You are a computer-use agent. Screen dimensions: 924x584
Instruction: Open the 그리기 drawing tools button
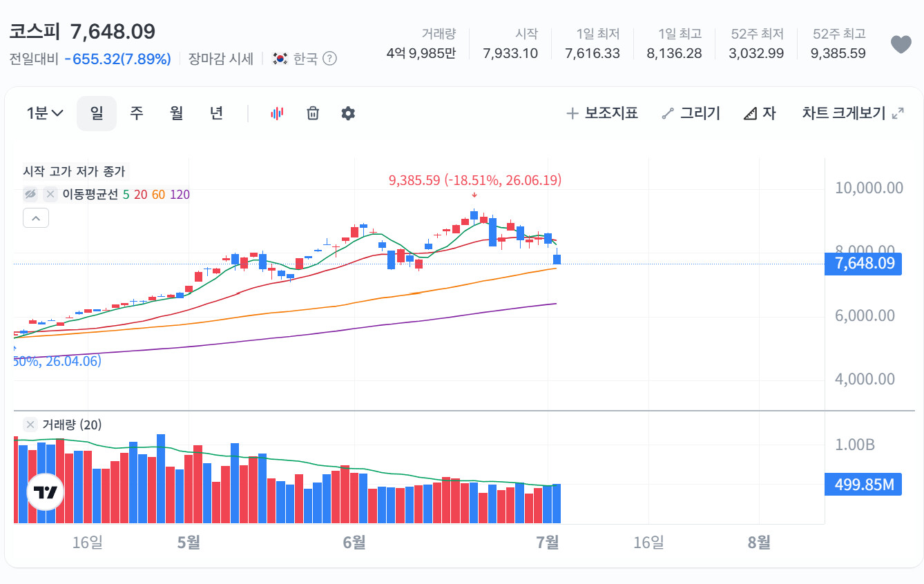(691, 113)
